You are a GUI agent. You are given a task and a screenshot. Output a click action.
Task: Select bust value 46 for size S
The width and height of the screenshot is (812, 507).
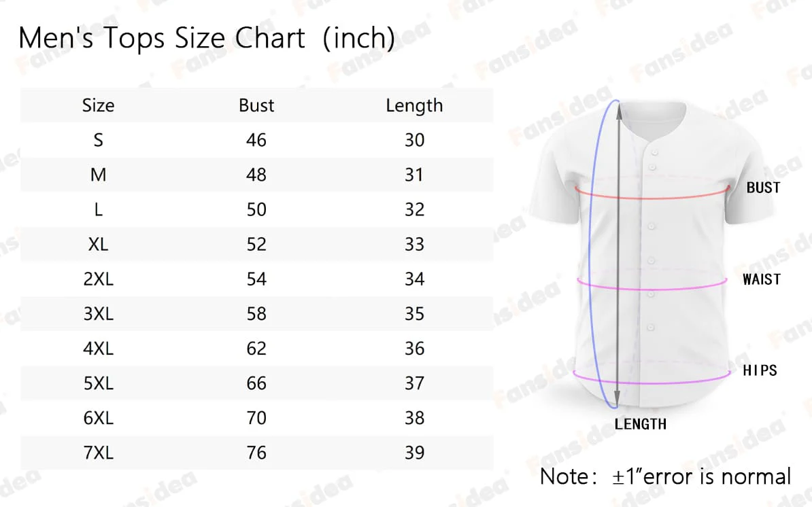pyautogui.click(x=256, y=140)
